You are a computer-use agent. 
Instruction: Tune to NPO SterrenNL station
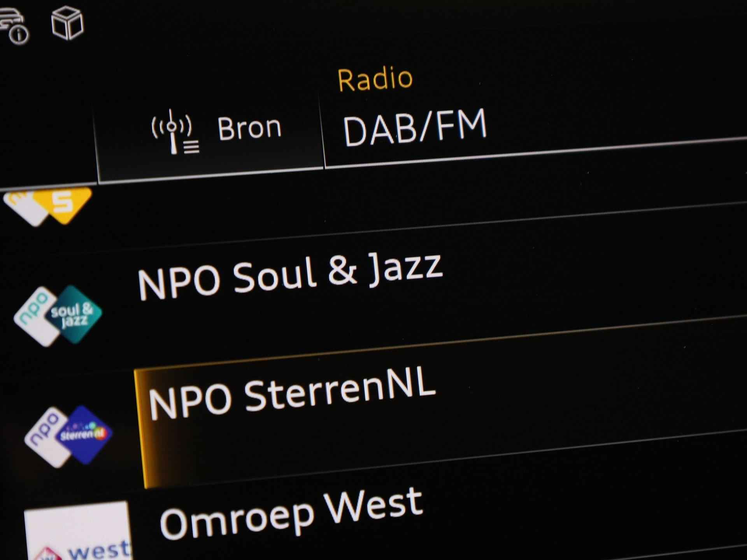pyautogui.click(x=292, y=393)
